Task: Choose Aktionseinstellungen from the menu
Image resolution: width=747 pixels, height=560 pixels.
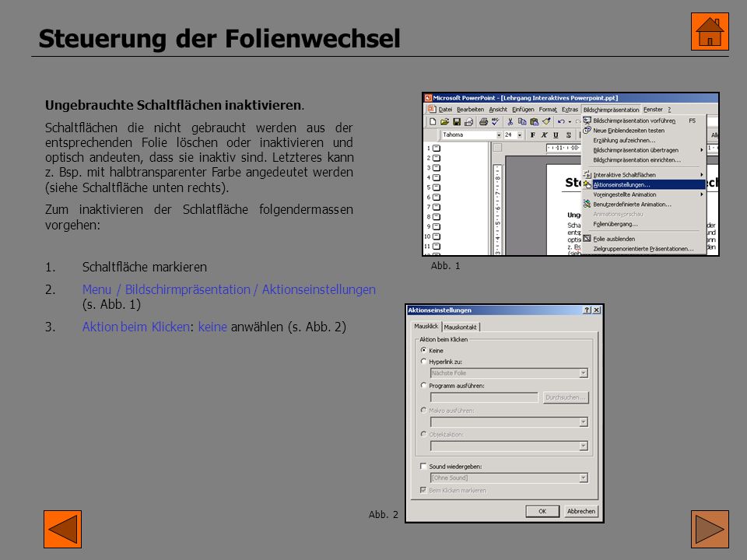Action: point(644,185)
